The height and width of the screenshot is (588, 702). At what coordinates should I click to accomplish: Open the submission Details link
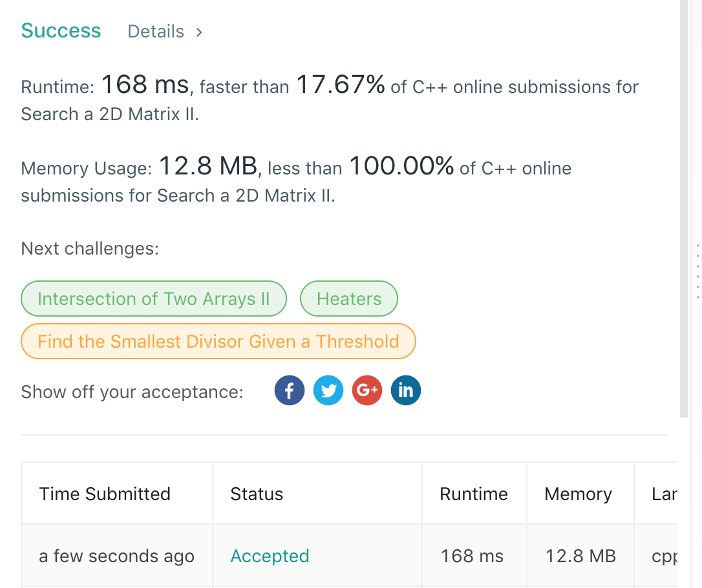click(x=156, y=32)
